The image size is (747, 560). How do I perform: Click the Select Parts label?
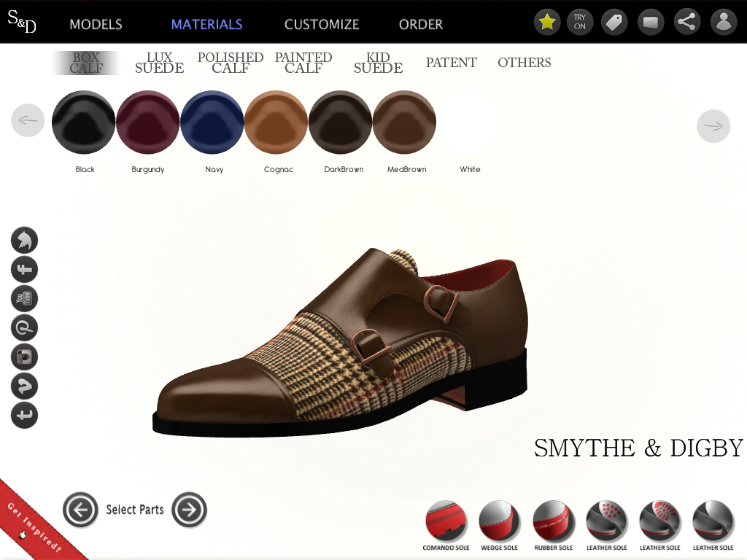(135, 510)
